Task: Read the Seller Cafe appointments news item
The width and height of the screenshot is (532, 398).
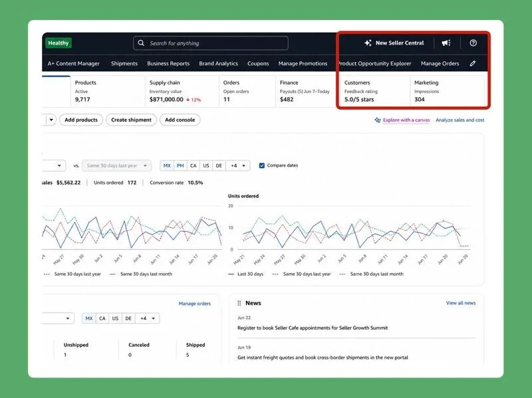Action: [x=313, y=328]
